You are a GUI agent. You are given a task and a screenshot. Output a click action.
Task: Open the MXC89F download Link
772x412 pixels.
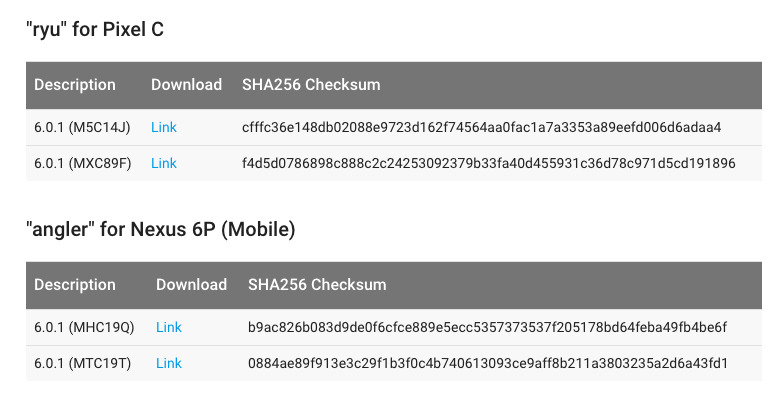163,163
